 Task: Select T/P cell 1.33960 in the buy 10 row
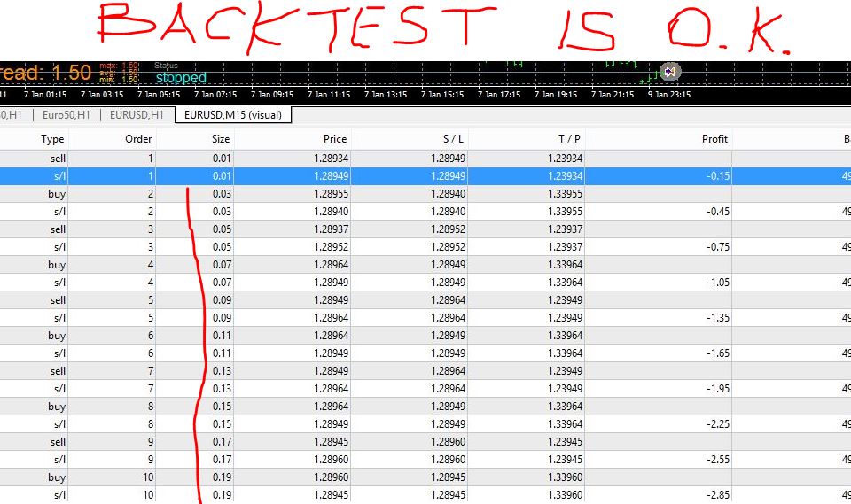[x=565, y=477]
